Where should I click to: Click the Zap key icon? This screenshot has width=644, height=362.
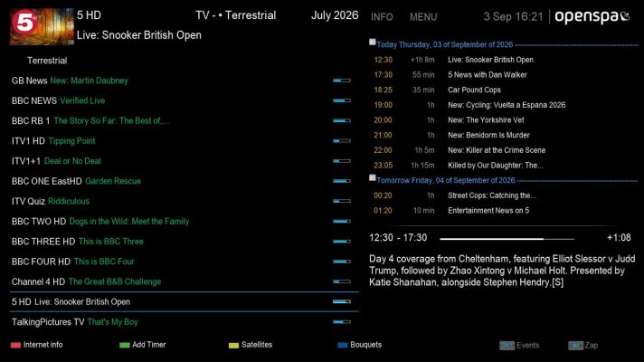click(575, 346)
